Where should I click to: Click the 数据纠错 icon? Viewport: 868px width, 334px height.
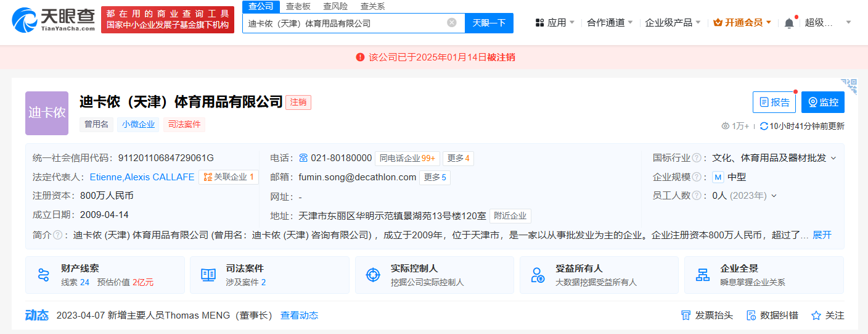(x=751, y=315)
